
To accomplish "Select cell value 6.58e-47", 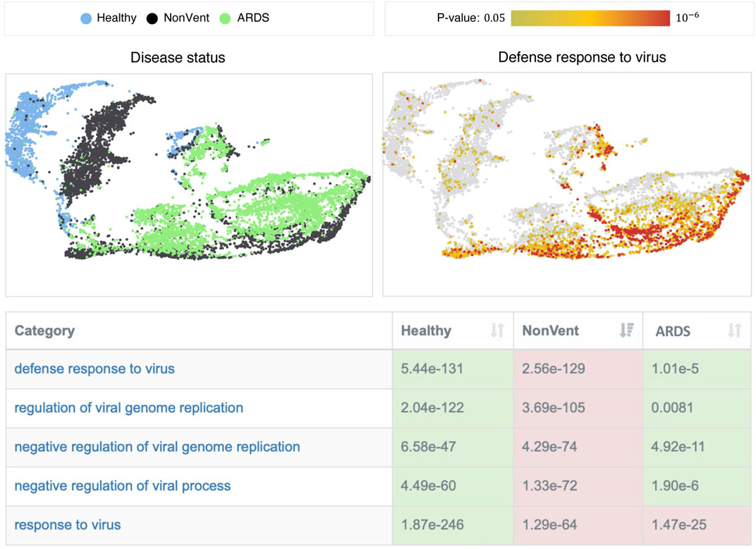I will [429, 447].
